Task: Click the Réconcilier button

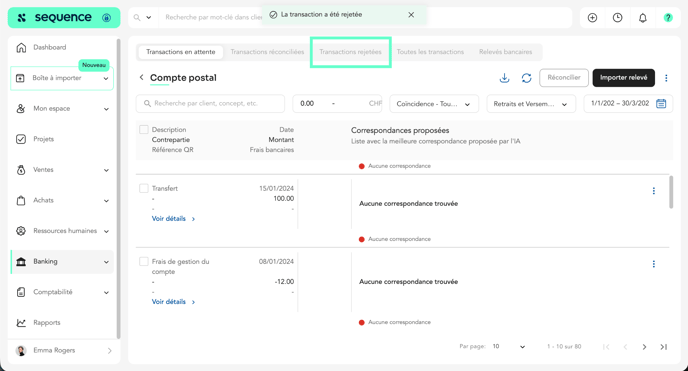Action: click(x=564, y=78)
